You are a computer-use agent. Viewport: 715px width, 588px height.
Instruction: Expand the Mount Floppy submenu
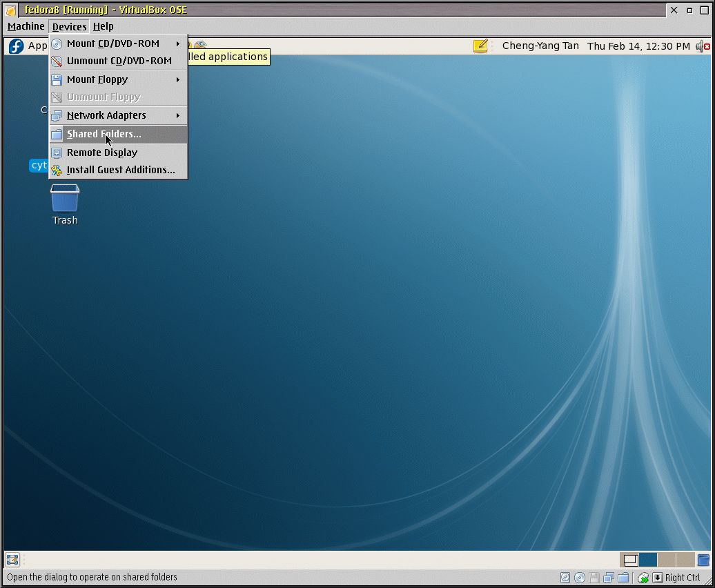(118, 79)
